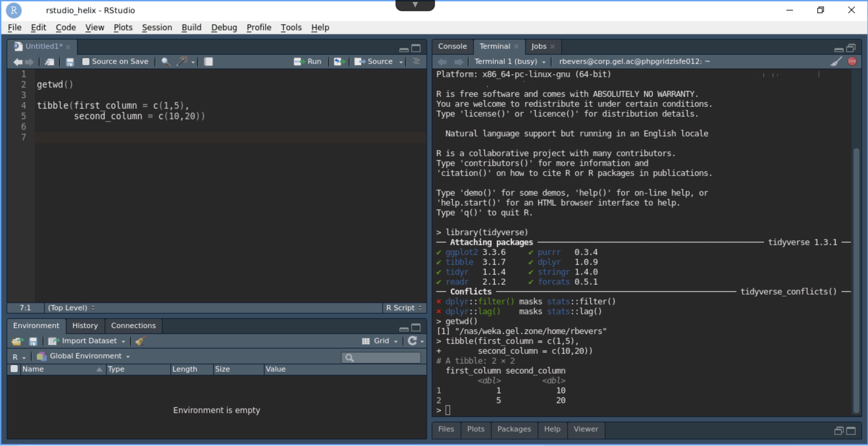Close the Terminal tab
Screen dimensions: 868x446
pyautogui.click(x=516, y=46)
